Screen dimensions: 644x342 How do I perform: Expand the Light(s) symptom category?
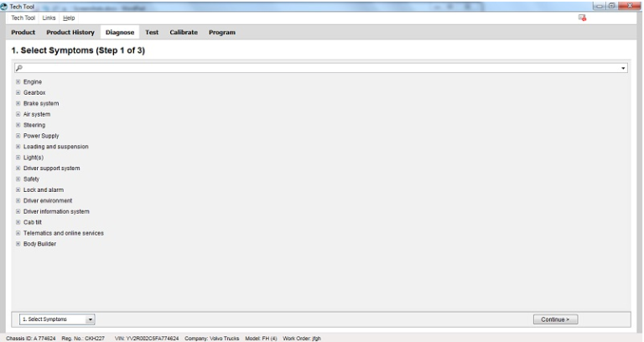coord(18,157)
